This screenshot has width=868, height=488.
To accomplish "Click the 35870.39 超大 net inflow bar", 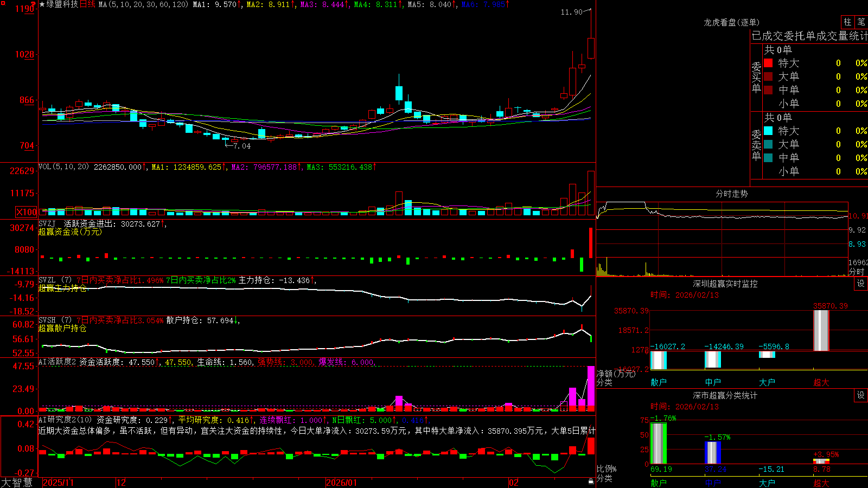I will tap(821, 330).
